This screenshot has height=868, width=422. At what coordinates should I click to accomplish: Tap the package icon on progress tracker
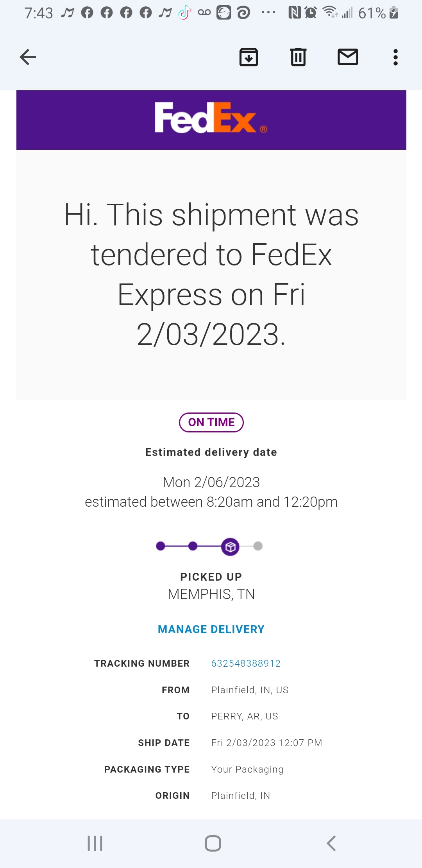coord(230,547)
